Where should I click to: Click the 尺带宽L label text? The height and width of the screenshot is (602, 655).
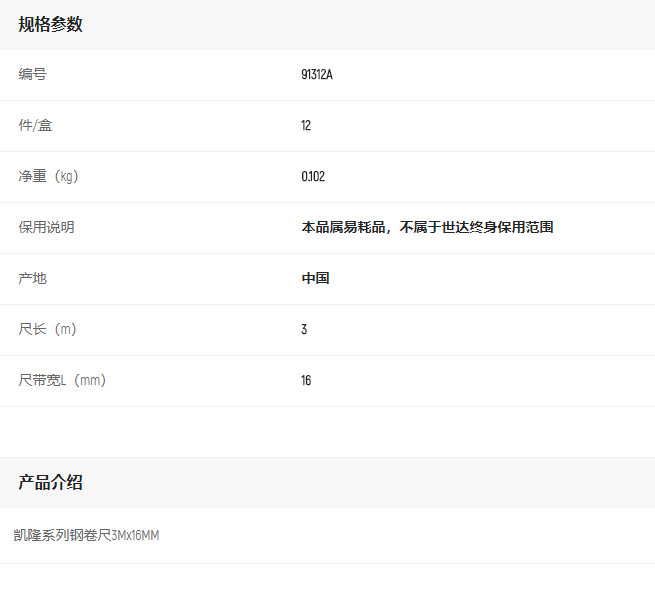click(x=42, y=381)
